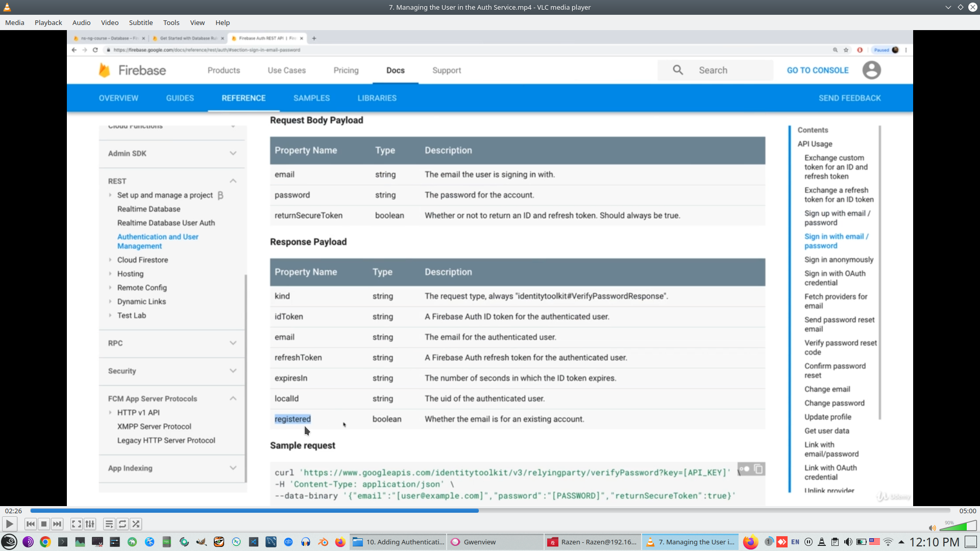The height and width of the screenshot is (551, 980).
Task: Skip to previous media track
Action: click(x=31, y=524)
